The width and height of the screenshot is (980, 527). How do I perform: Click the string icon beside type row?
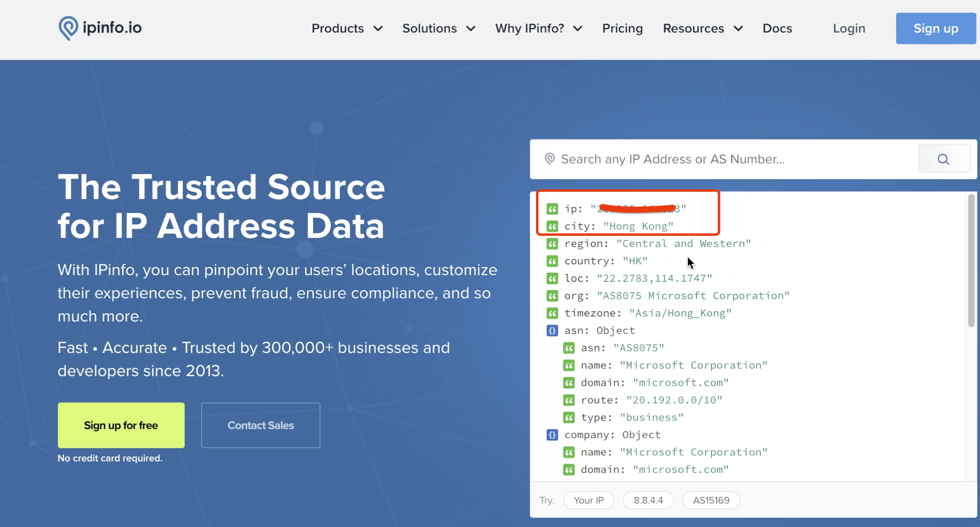[569, 418]
